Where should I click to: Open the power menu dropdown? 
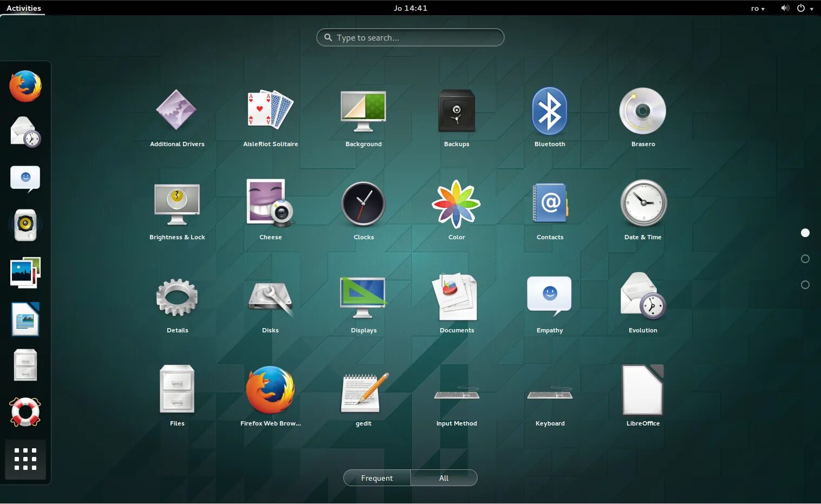tap(804, 8)
